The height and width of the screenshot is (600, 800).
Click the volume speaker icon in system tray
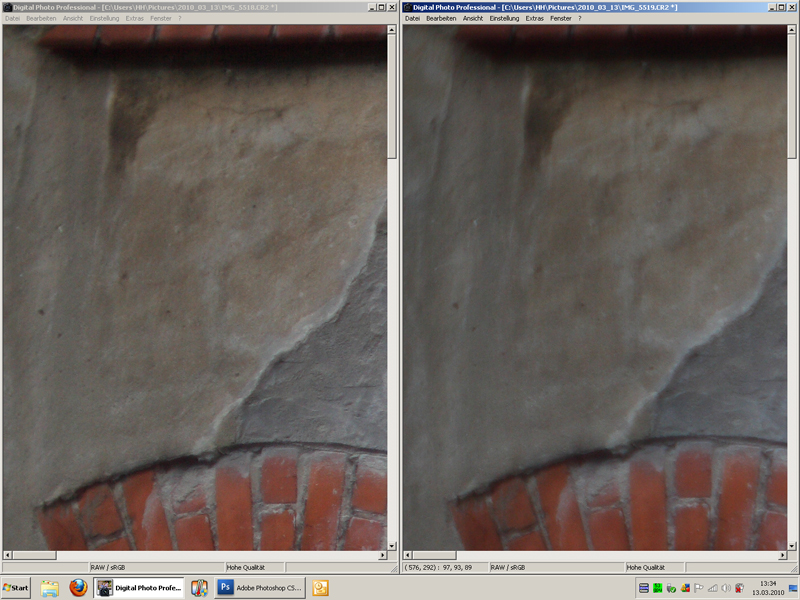725,588
